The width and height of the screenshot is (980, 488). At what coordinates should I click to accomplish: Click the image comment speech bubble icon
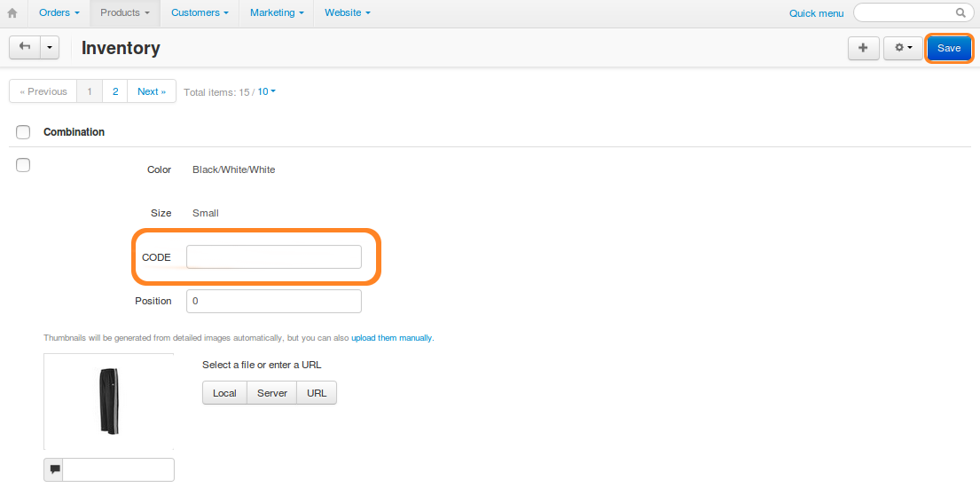tap(54, 469)
